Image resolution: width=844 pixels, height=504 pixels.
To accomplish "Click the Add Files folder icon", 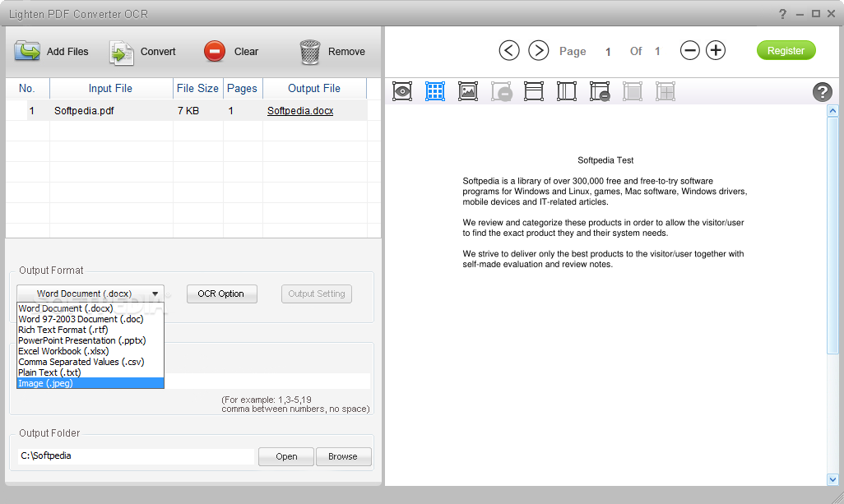I will pyautogui.click(x=27, y=51).
